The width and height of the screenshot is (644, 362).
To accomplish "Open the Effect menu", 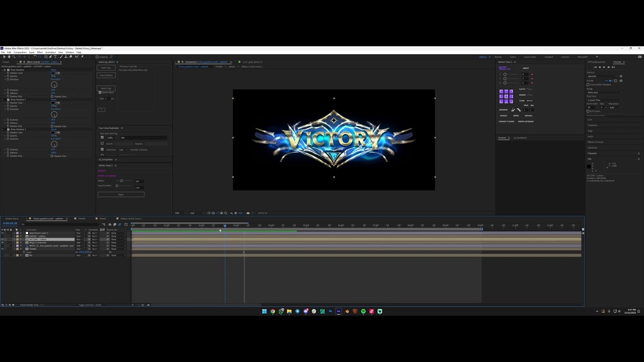I will pos(39,52).
